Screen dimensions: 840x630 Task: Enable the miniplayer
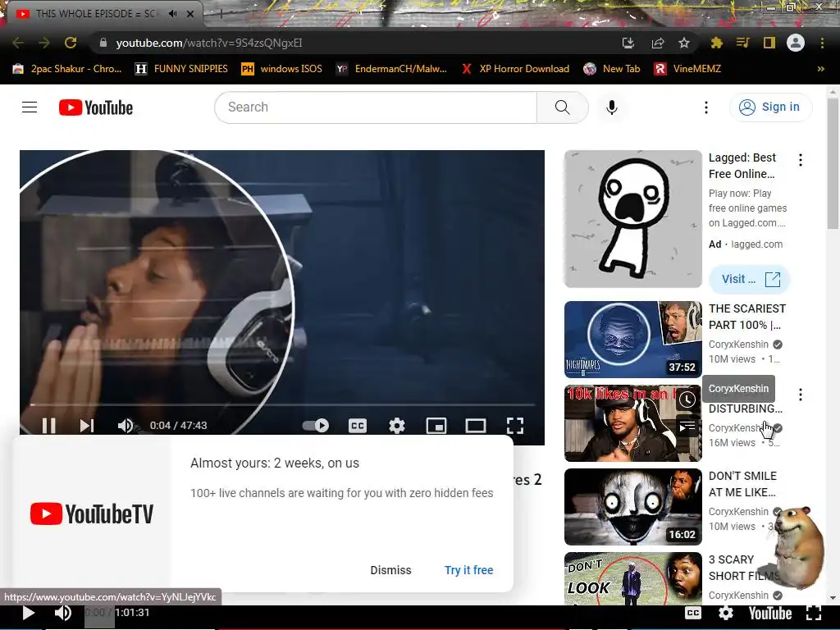436,426
